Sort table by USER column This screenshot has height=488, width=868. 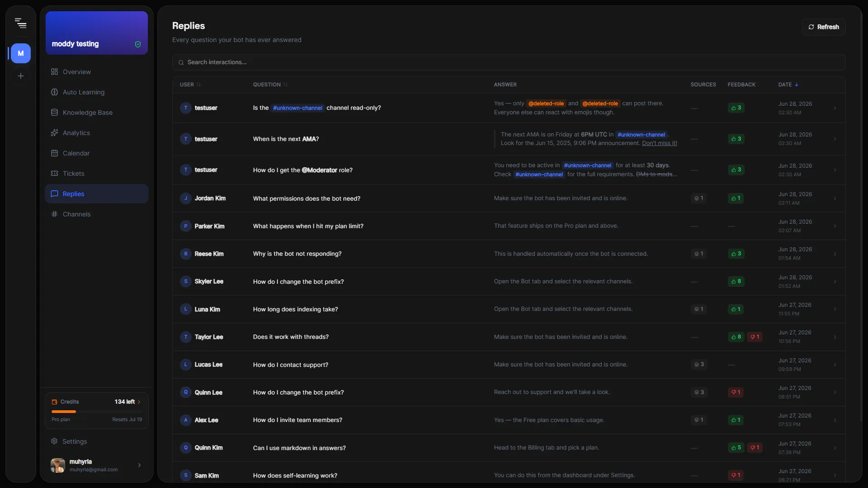tap(190, 84)
